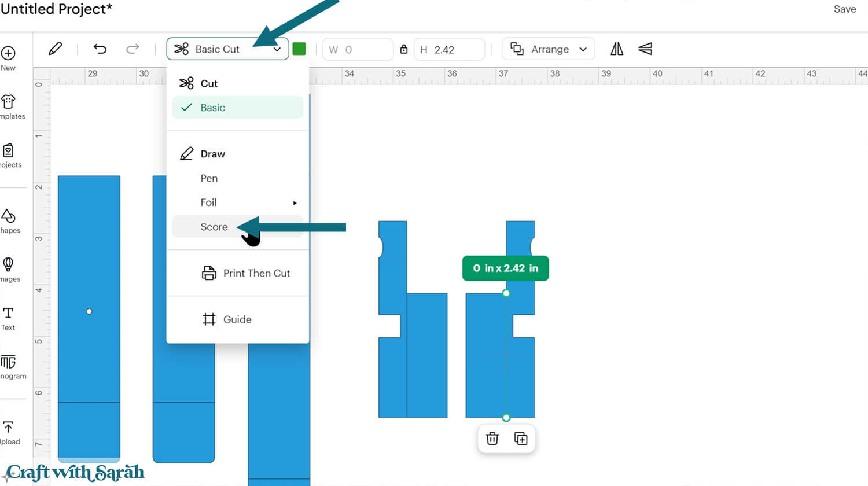The image size is (868, 486).
Task: Click the Save button
Action: [x=845, y=9]
